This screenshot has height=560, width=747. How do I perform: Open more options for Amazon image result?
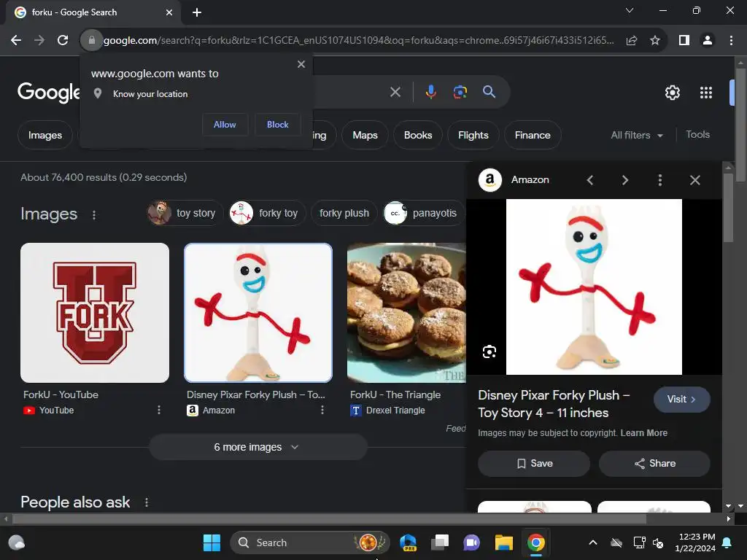point(322,410)
